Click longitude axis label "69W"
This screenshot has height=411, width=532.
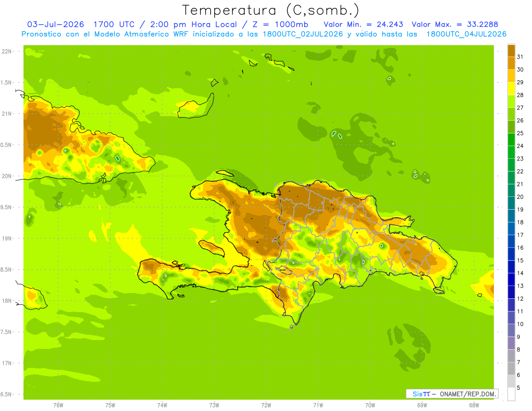(422, 405)
